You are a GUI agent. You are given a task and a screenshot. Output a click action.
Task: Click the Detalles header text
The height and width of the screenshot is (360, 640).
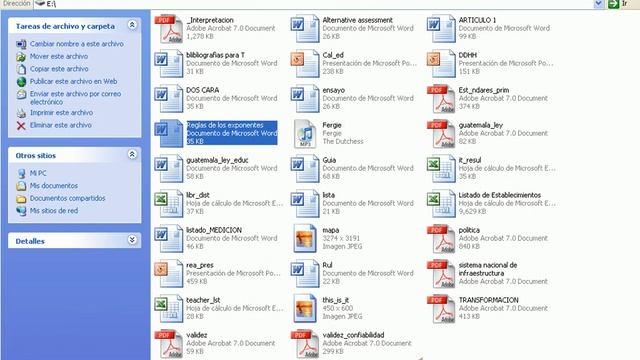point(30,241)
